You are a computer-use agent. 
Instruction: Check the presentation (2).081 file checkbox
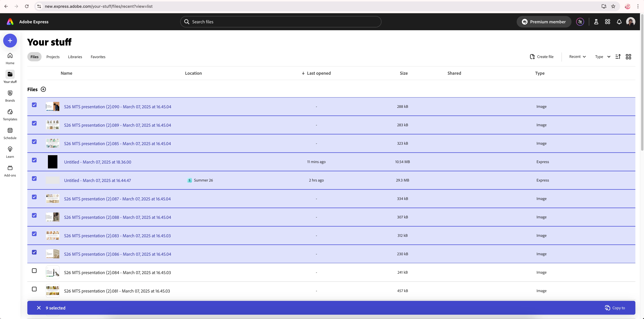(x=34, y=289)
